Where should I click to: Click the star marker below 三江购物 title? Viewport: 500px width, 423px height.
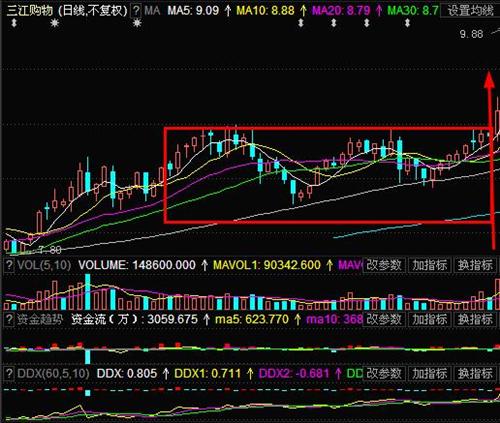pyautogui.click(x=55, y=23)
